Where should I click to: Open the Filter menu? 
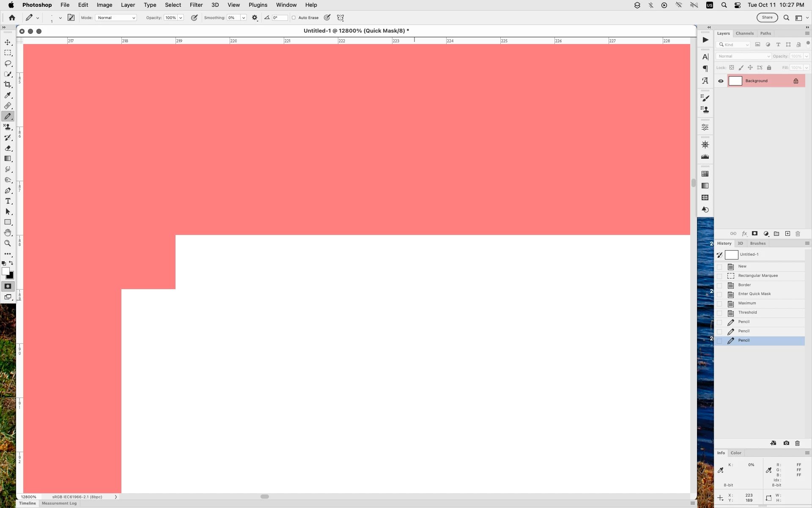tap(196, 5)
